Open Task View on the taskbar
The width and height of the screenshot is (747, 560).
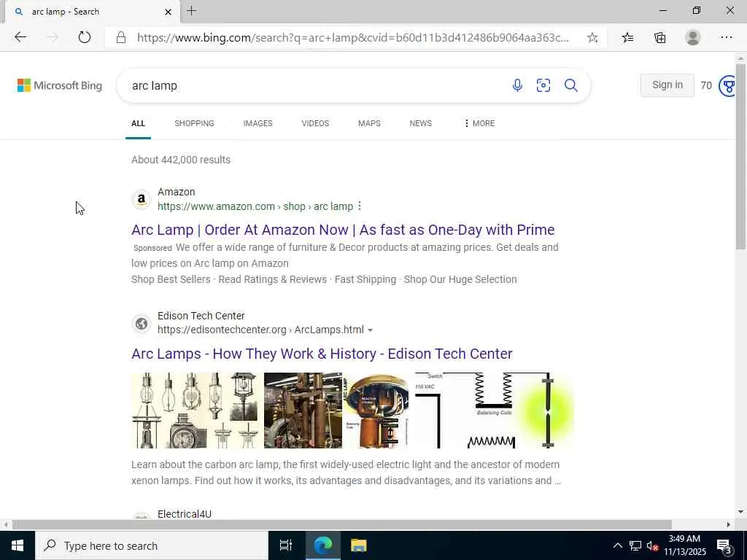286,545
